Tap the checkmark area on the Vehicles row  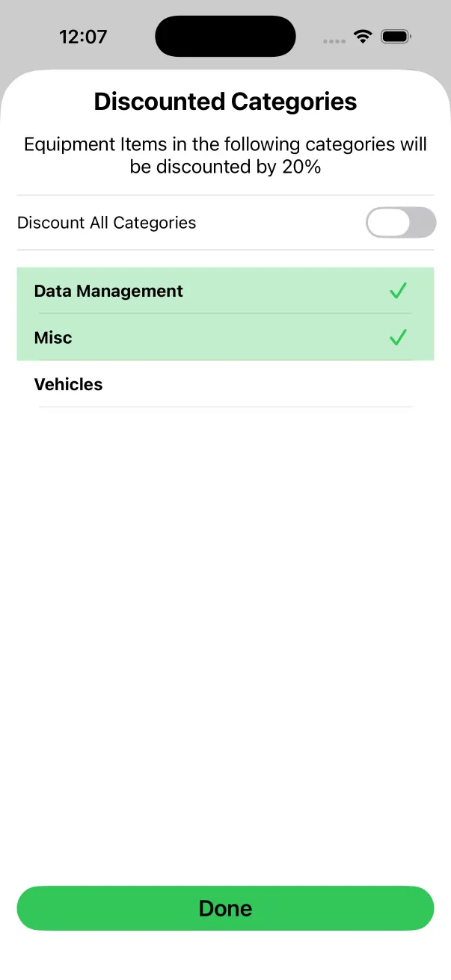coord(398,384)
